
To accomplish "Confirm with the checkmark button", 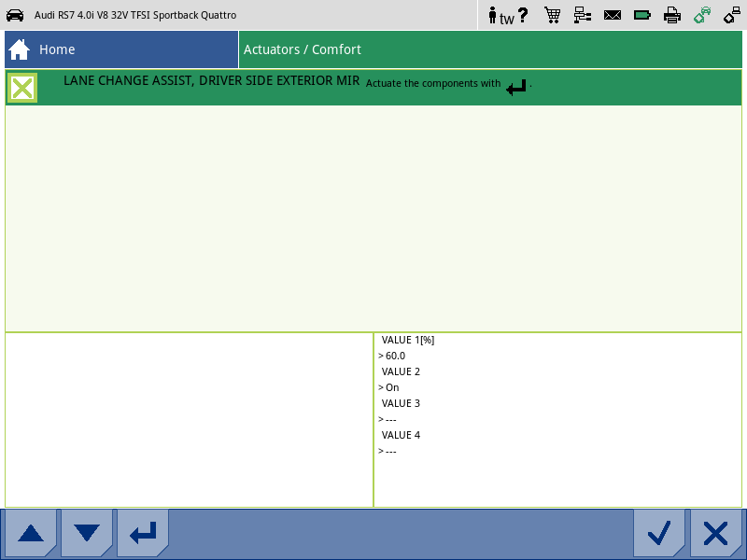I will 659,534.
